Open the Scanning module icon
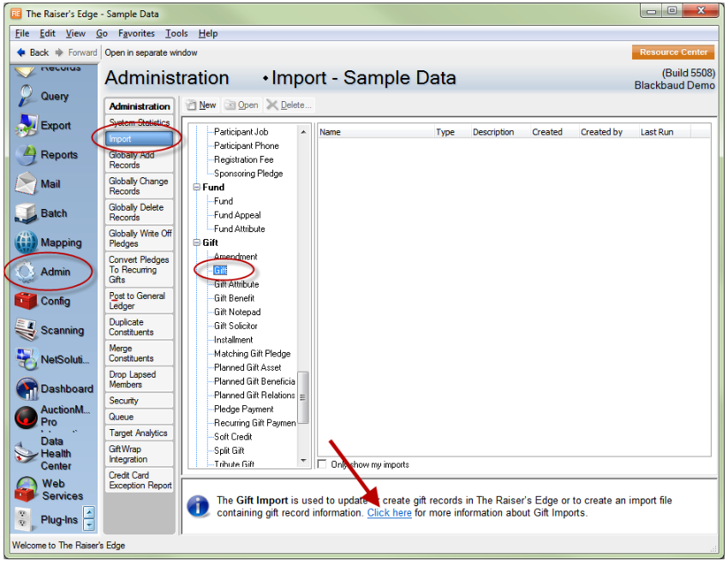This screenshot has height=561, width=728. click(26, 330)
